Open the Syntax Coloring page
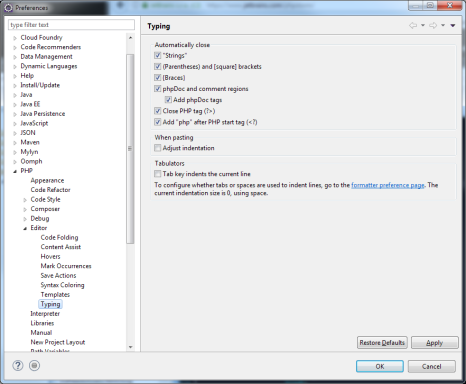This screenshot has height=384, width=466. (62, 285)
